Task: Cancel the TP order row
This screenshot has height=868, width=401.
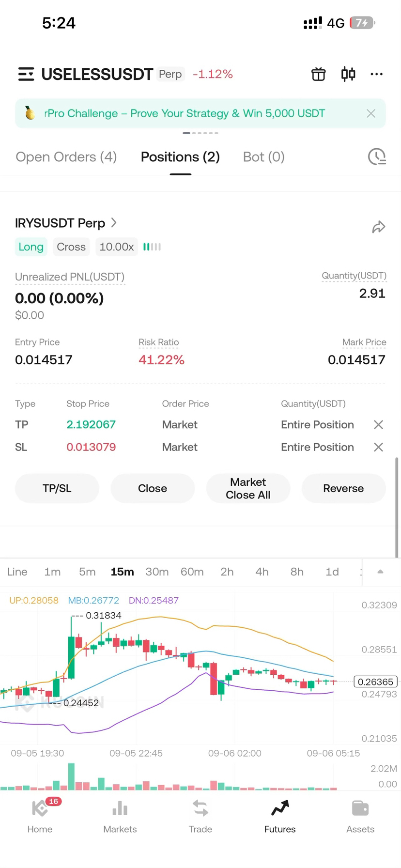Action: 378,425
